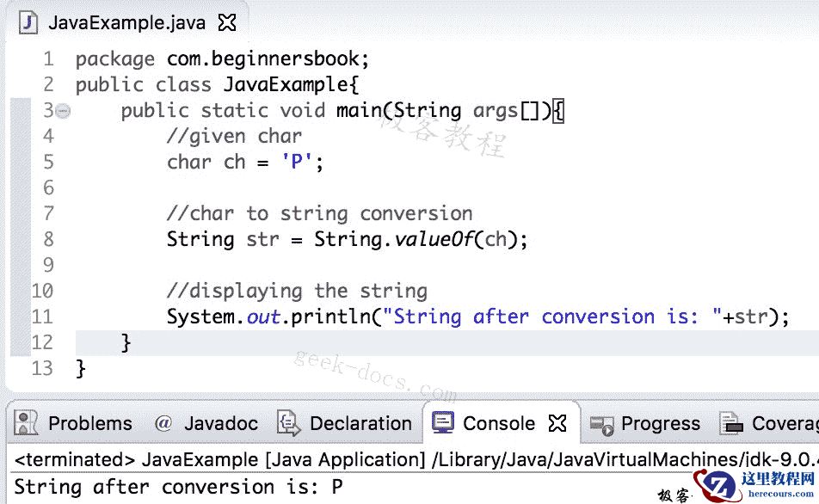The image size is (819, 504).
Task: Switch to the Javadoc tab
Action: point(219,423)
